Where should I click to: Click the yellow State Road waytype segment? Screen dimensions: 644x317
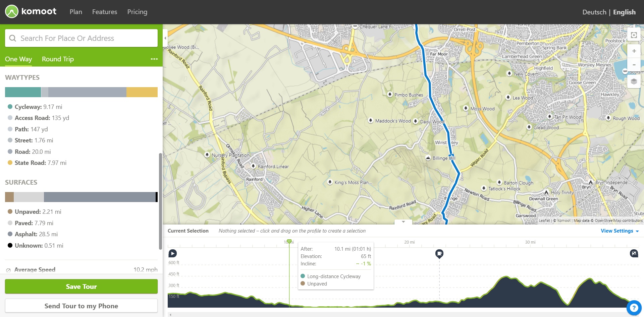(x=142, y=92)
